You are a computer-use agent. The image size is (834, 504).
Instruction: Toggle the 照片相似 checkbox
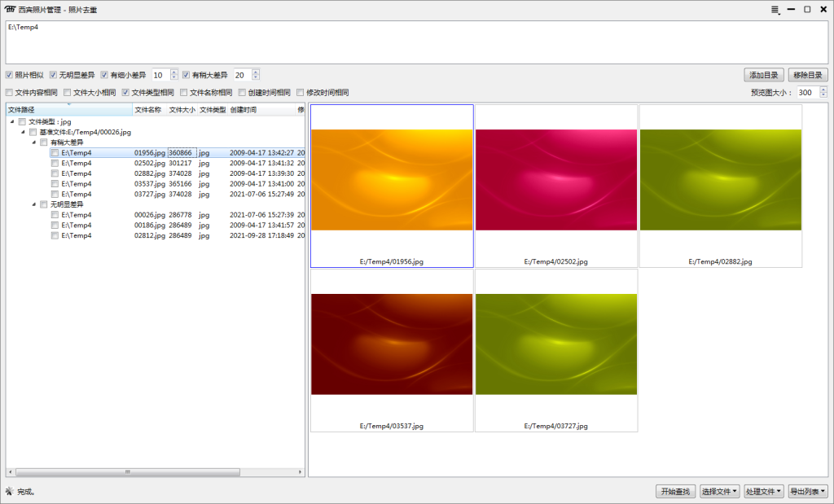click(9, 75)
